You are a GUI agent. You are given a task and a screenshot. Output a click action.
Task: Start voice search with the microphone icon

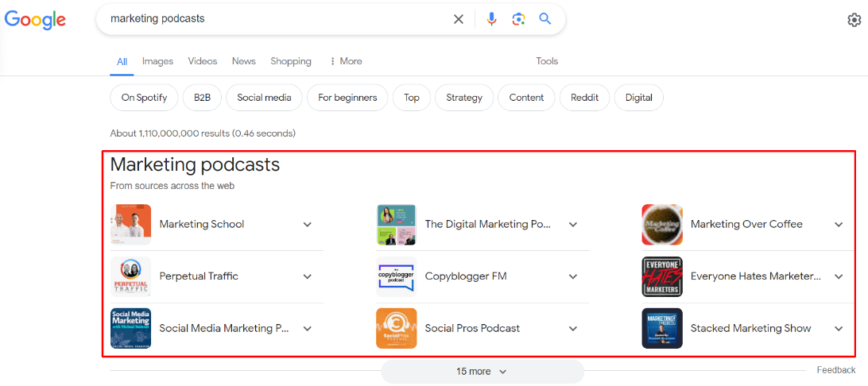[491, 19]
